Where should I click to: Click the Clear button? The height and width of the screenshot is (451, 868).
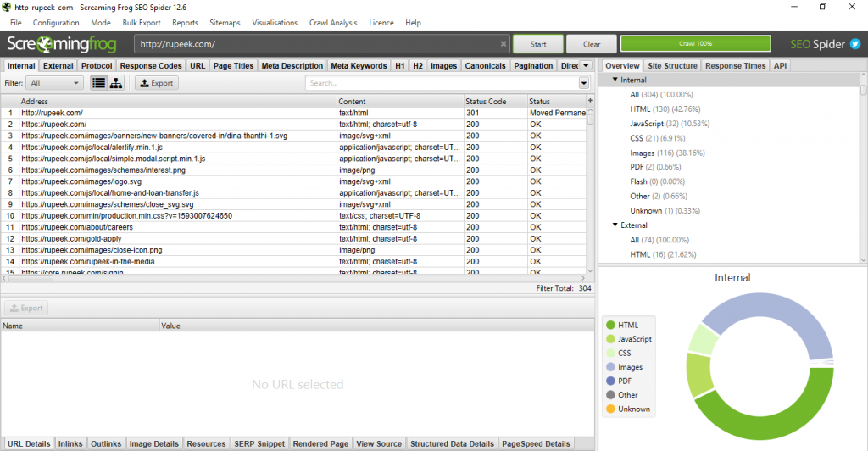click(x=591, y=44)
